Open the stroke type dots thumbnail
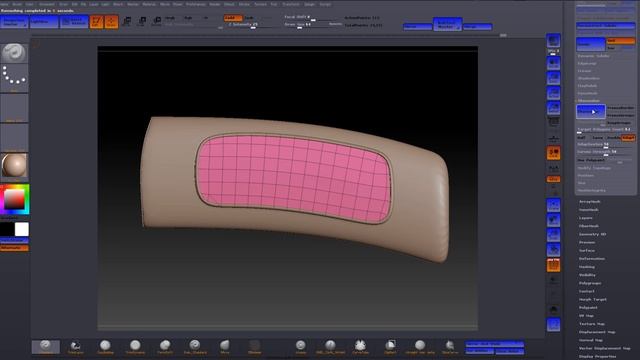This screenshot has width=640, height=360. click(x=14, y=77)
